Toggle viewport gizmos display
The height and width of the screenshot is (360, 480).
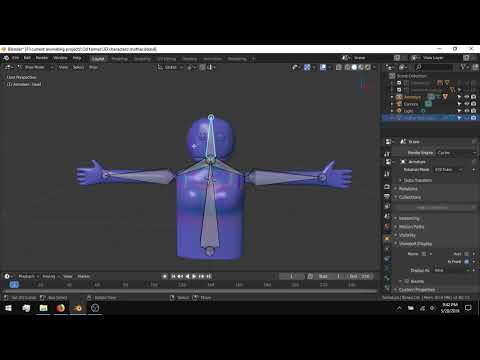point(307,67)
